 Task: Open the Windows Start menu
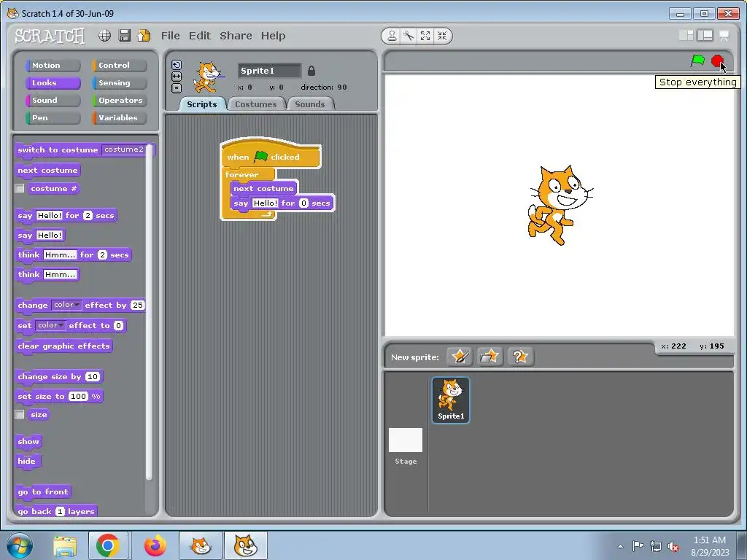pyautogui.click(x=19, y=545)
